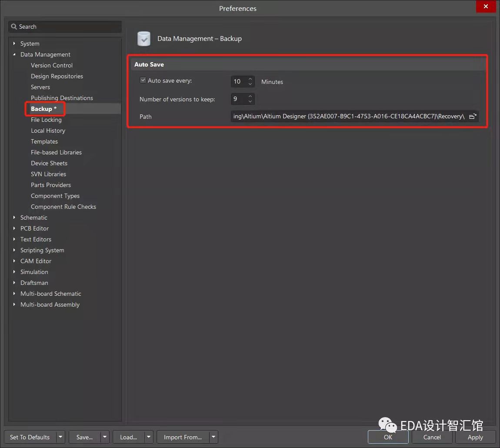Screen dimensions: 500x448
Task: Decrease number of versions to keep
Action: point(250,101)
